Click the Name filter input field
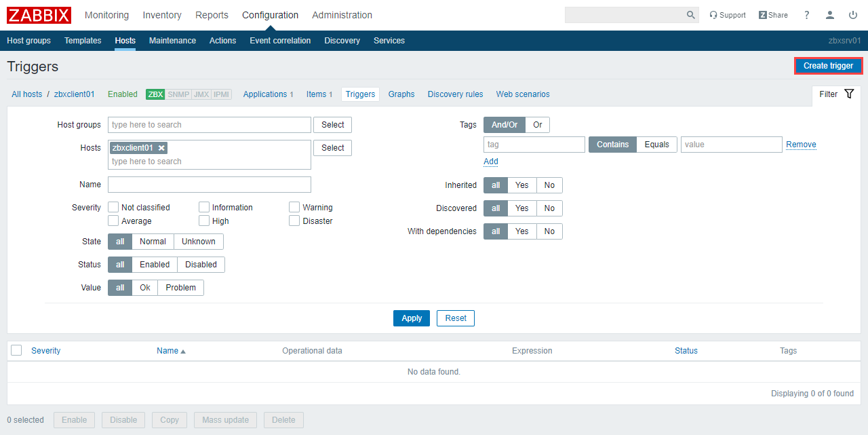 [x=209, y=185]
